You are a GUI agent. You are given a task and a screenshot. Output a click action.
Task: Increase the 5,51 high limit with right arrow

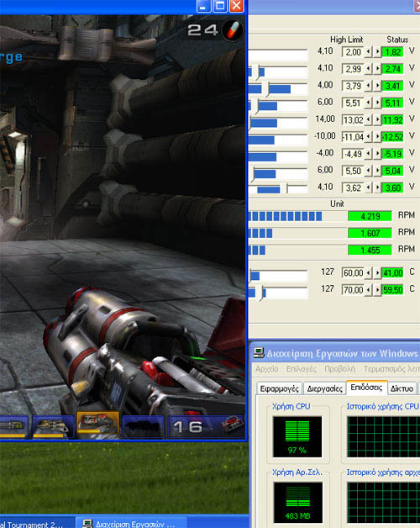coord(377,103)
